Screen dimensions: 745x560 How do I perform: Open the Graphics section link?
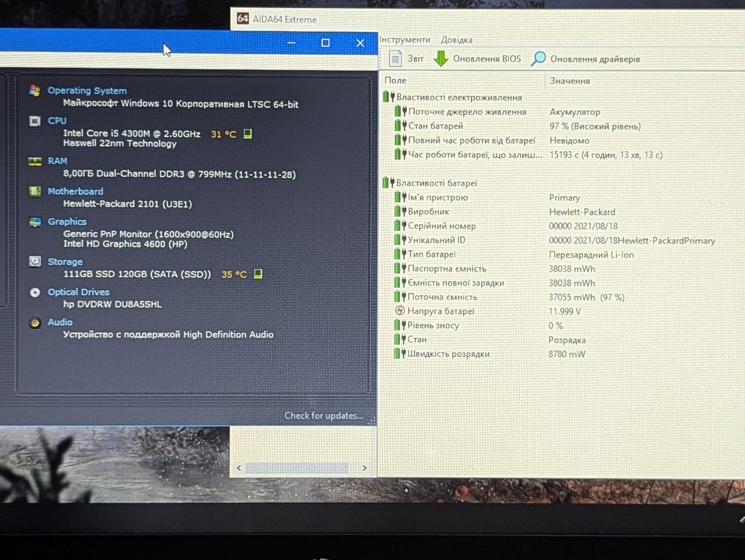[67, 222]
